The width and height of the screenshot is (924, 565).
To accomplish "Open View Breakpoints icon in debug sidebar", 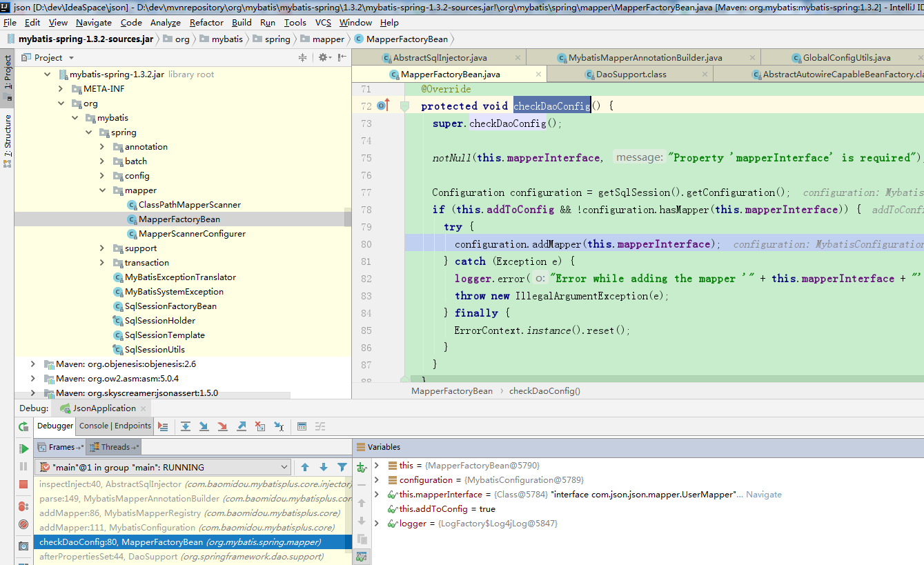I will pyautogui.click(x=23, y=506).
